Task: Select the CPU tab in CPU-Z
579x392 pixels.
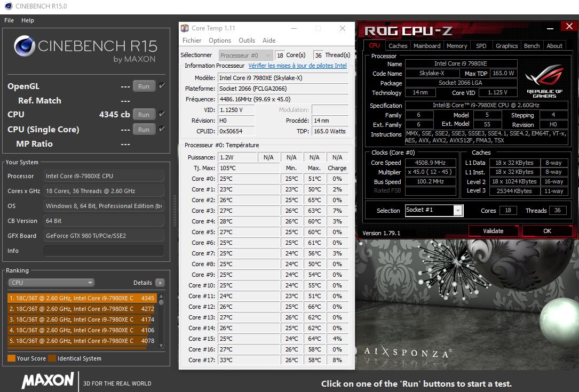Action: pyautogui.click(x=374, y=45)
